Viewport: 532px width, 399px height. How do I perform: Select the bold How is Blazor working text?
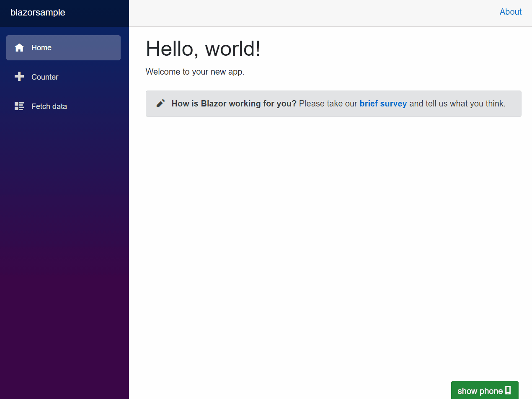(234, 104)
